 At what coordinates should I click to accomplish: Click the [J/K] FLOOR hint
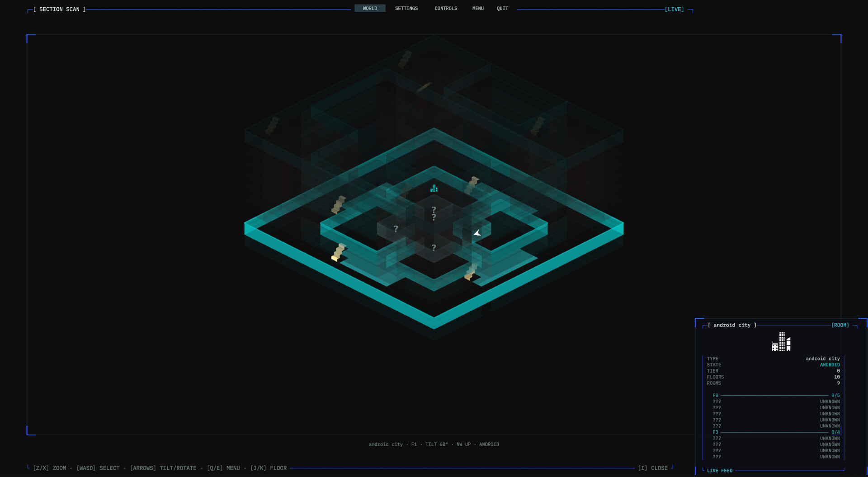(269, 468)
